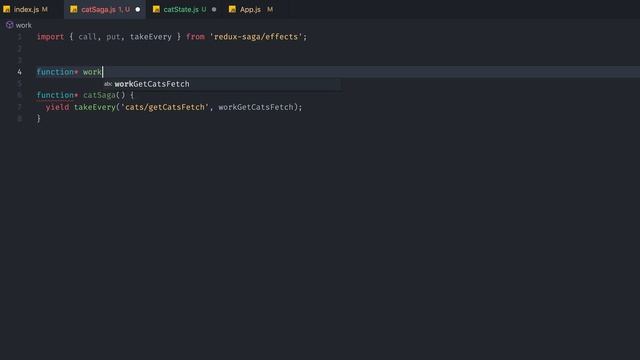
Task: Click the 'yield' keyword on line 7
Action: pyautogui.click(x=57, y=107)
